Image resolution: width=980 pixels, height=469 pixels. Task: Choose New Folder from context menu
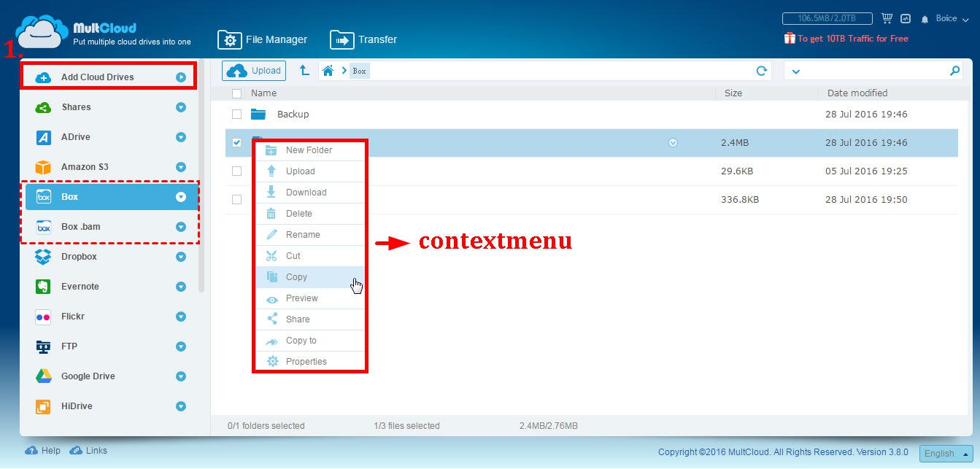(x=309, y=150)
